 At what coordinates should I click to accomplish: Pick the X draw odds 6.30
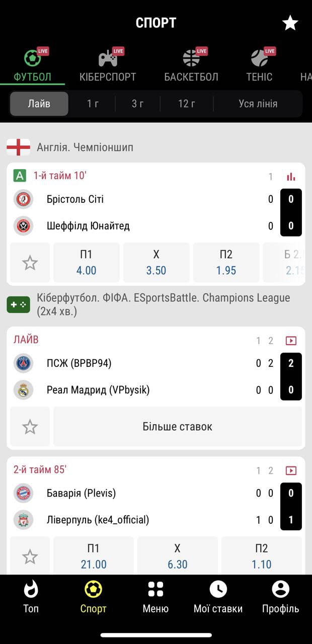coord(177,556)
